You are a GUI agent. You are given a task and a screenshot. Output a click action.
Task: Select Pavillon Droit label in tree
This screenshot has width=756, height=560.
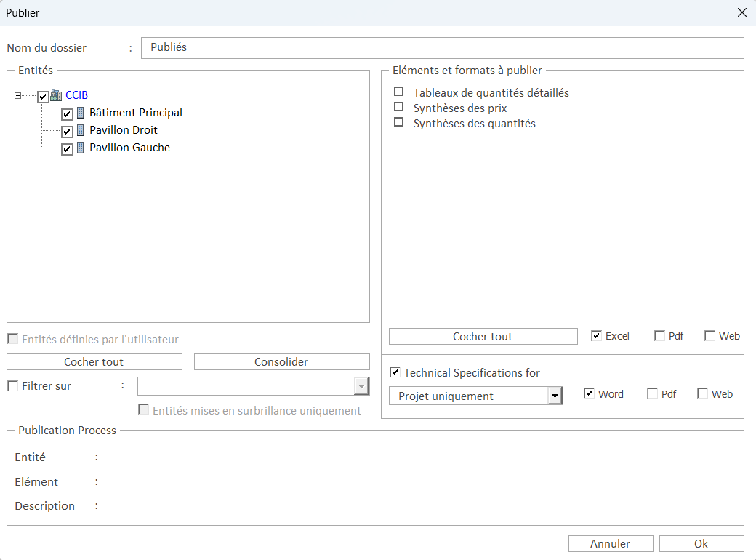pyautogui.click(x=124, y=129)
